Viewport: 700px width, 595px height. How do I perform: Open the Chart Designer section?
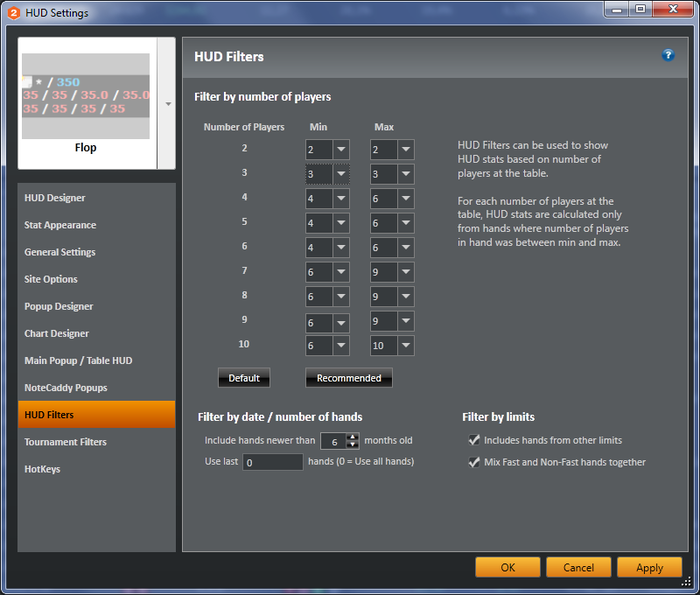[96, 333]
